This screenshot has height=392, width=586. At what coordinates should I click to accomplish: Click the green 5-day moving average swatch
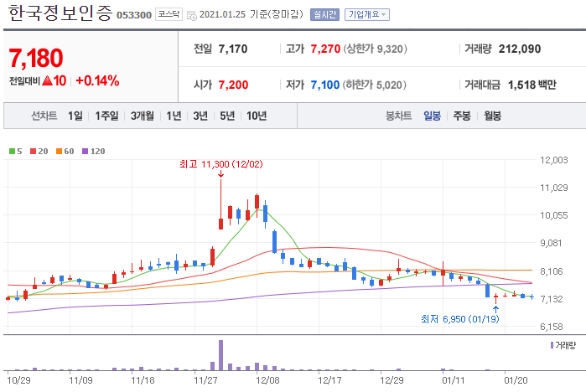[x=12, y=152]
